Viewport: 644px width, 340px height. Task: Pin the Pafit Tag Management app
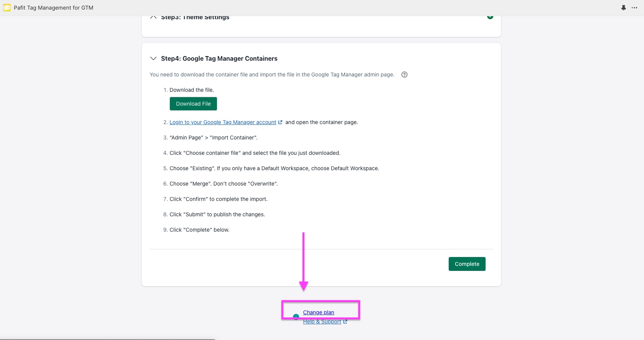tap(624, 8)
